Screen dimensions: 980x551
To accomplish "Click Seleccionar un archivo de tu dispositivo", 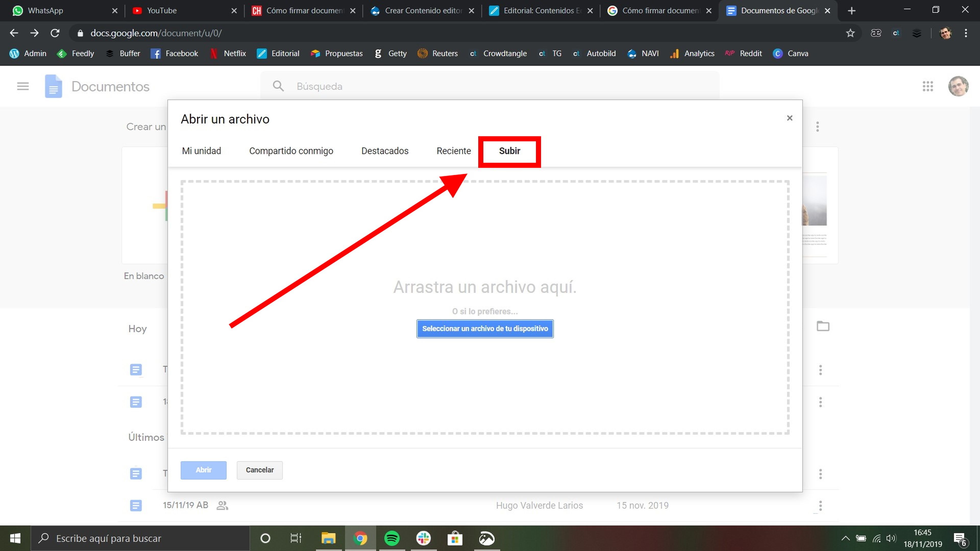I will coord(485,328).
